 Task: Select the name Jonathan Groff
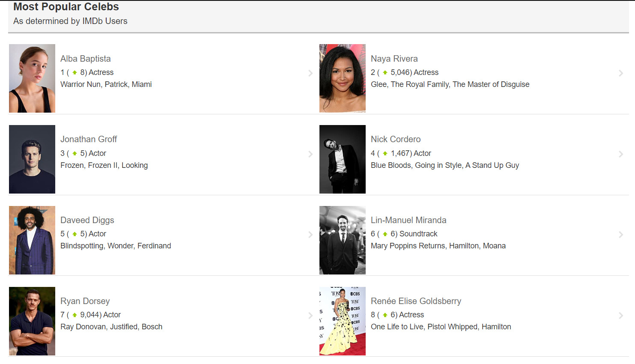coord(89,139)
